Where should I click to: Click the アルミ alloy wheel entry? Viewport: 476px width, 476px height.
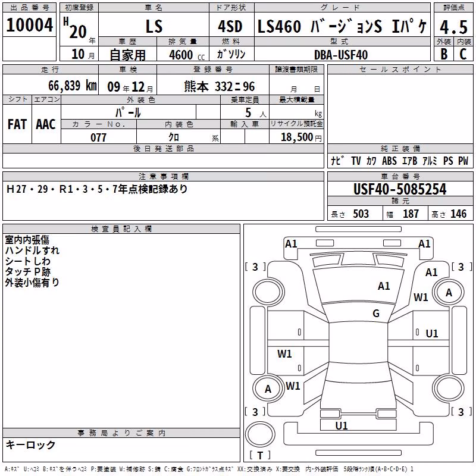[x=430, y=161]
